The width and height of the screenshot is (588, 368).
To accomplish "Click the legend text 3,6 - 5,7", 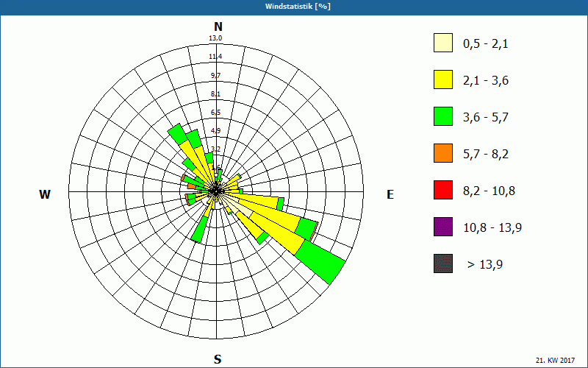I will click(x=486, y=118).
